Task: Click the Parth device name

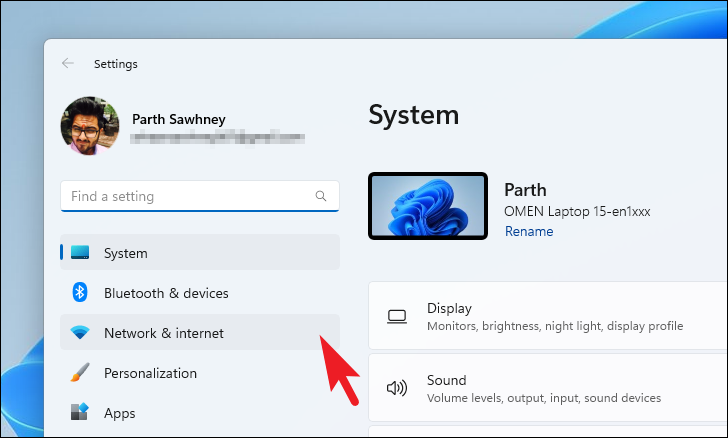Action: click(525, 190)
